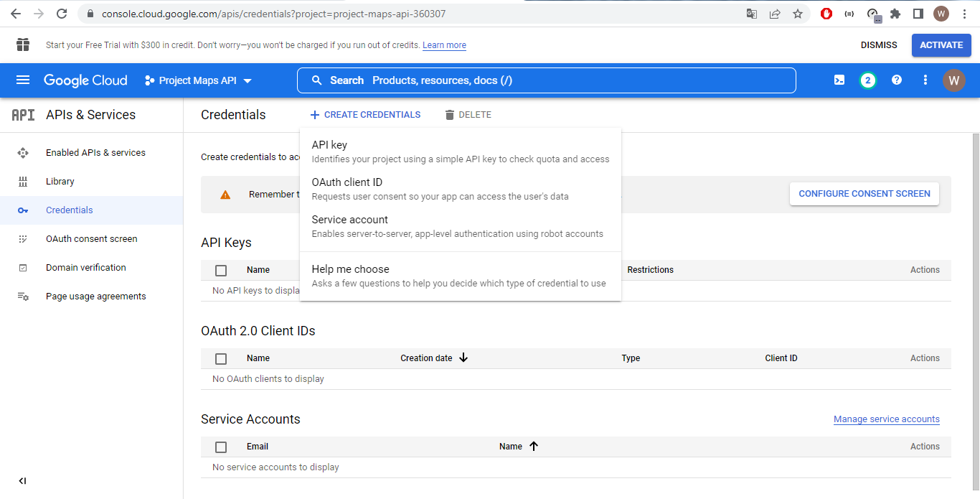Click the OAuth consent screen sidebar icon
The width and height of the screenshot is (980, 499).
(23, 239)
